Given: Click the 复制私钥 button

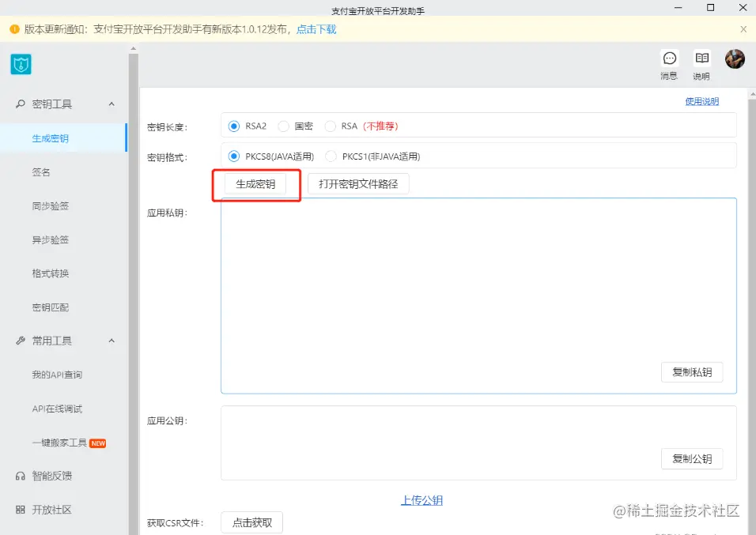Looking at the screenshot, I should (692, 372).
